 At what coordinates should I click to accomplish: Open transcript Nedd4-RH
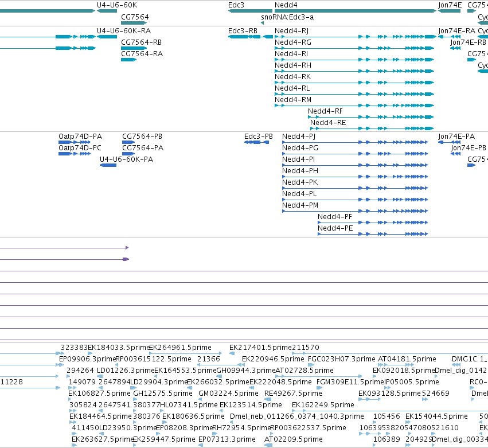point(354,71)
